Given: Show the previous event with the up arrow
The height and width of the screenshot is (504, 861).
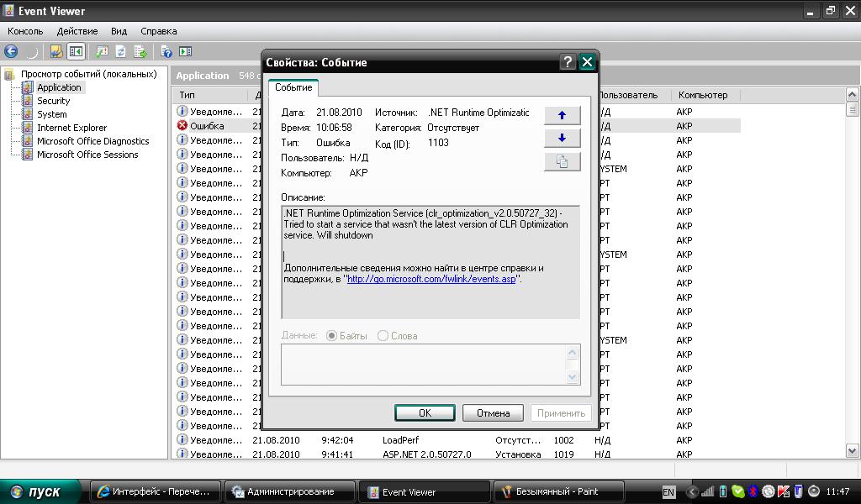Looking at the screenshot, I should tap(562, 115).
